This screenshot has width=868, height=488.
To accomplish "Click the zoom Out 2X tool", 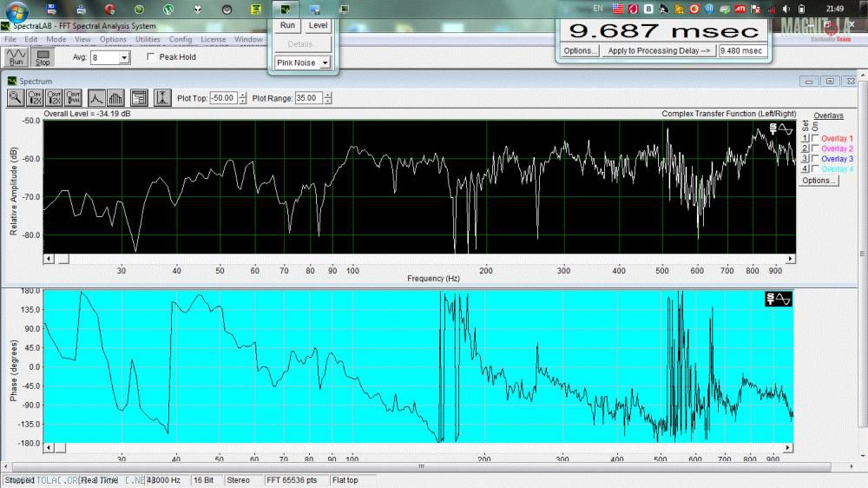I will coord(54,98).
